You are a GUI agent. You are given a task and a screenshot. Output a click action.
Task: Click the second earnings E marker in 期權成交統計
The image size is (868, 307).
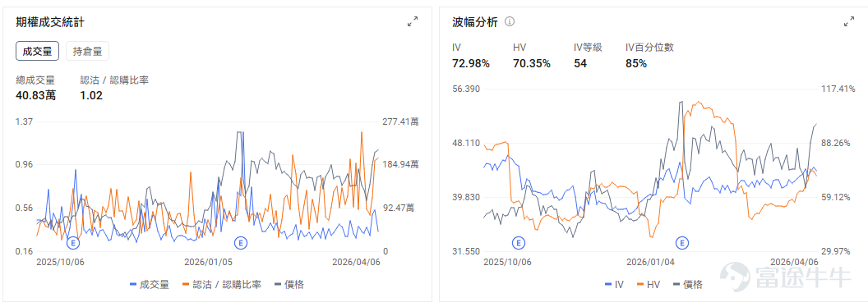coord(240,242)
